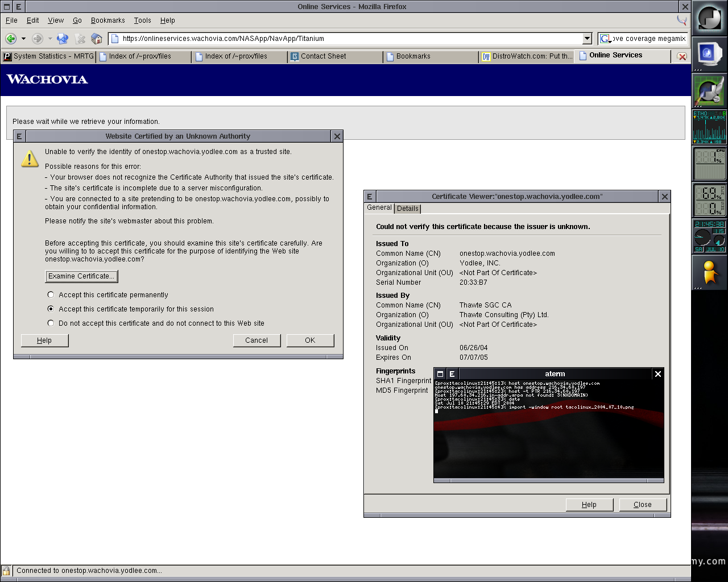Click the E icon in Certificate Viewer title bar
This screenshot has height=582, width=728.
pyautogui.click(x=370, y=197)
